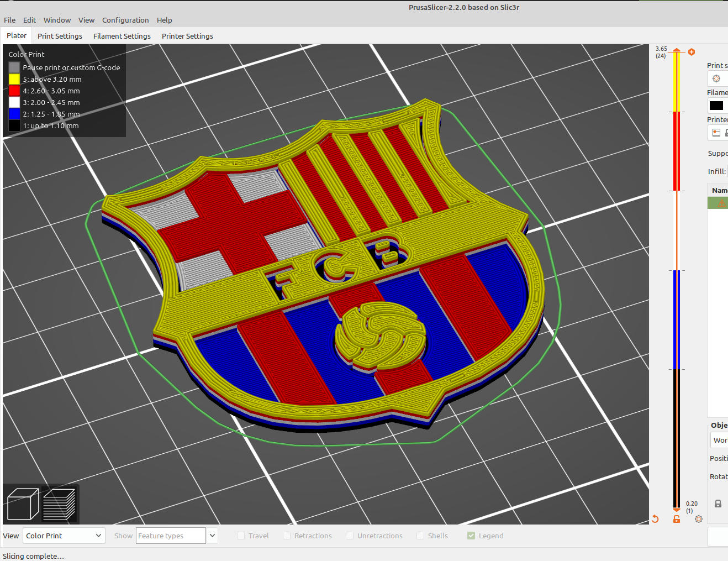Image resolution: width=728 pixels, height=561 pixels.
Task: Click the bottom layer height value 0.20
Action: (692, 504)
